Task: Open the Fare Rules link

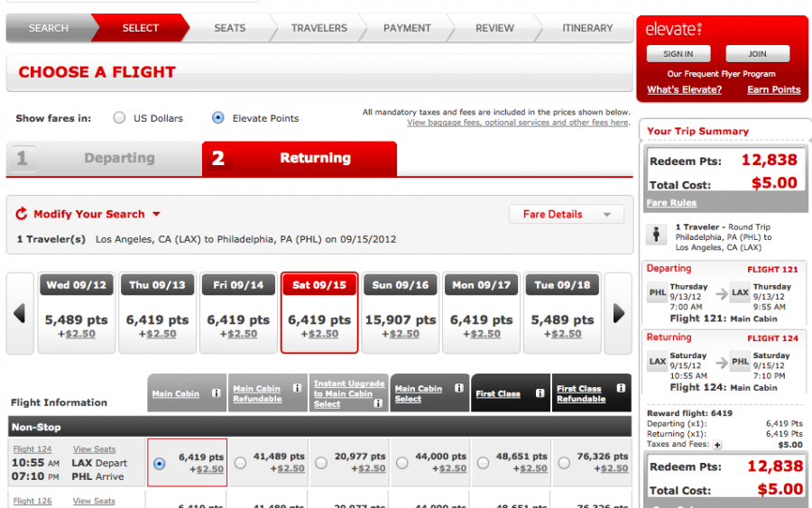Action: (x=671, y=203)
